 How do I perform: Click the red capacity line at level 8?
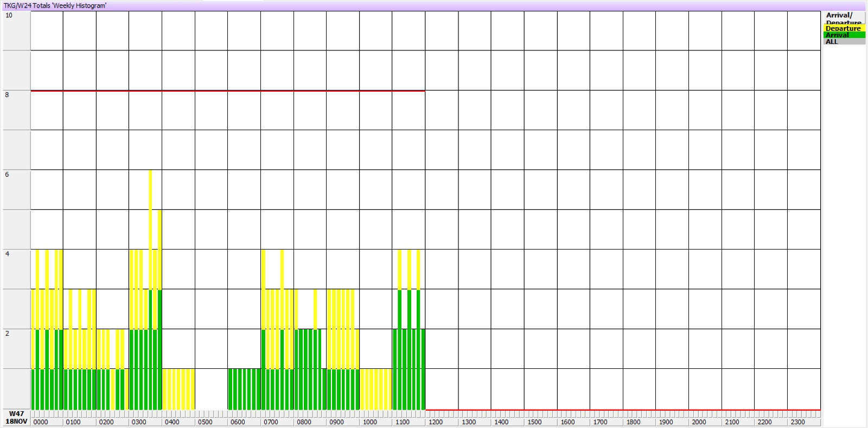pyautogui.click(x=228, y=91)
